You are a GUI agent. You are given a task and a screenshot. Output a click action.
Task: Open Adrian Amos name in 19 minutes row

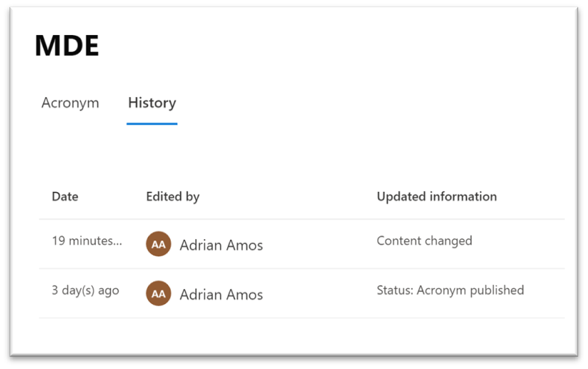point(221,245)
